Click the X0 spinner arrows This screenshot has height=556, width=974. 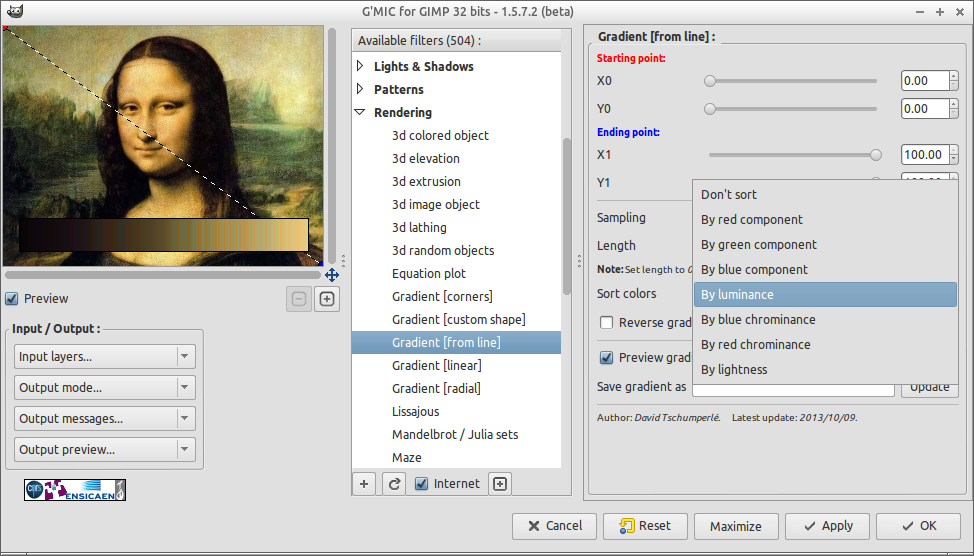(x=954, y=81)
